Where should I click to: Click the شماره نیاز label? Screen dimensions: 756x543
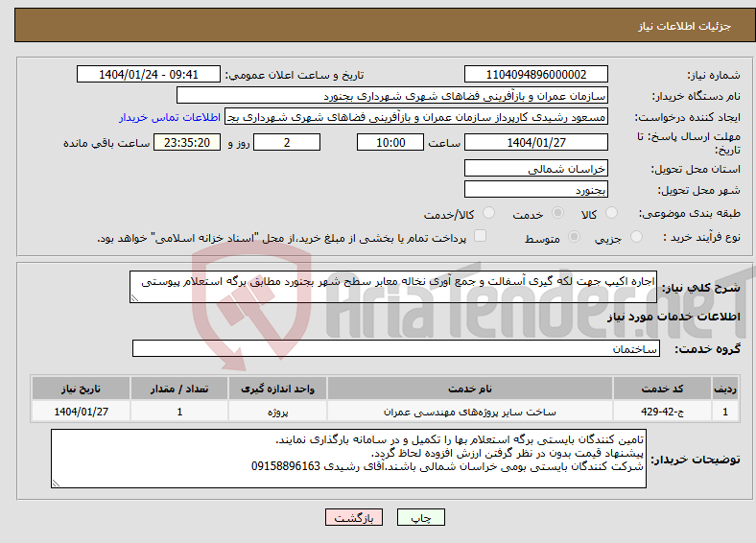pos(713,75)
